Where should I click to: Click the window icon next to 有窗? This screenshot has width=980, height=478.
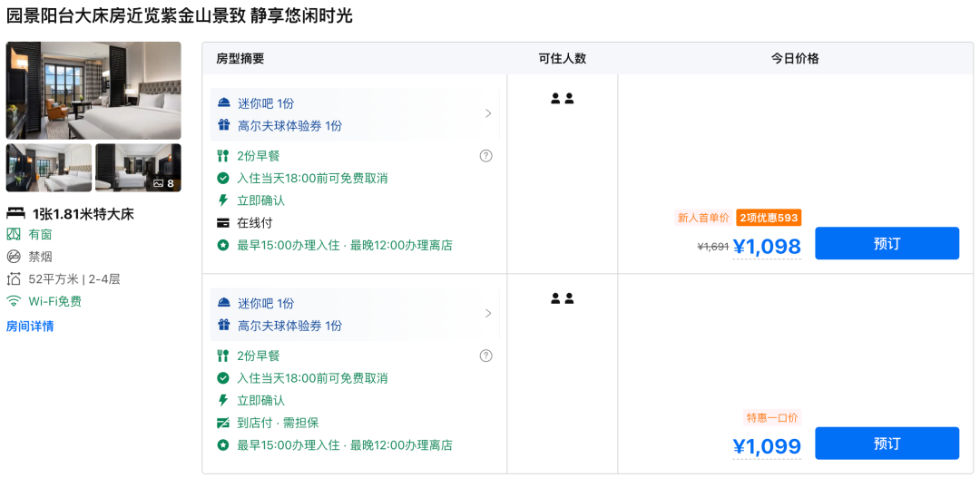(14, 234)
